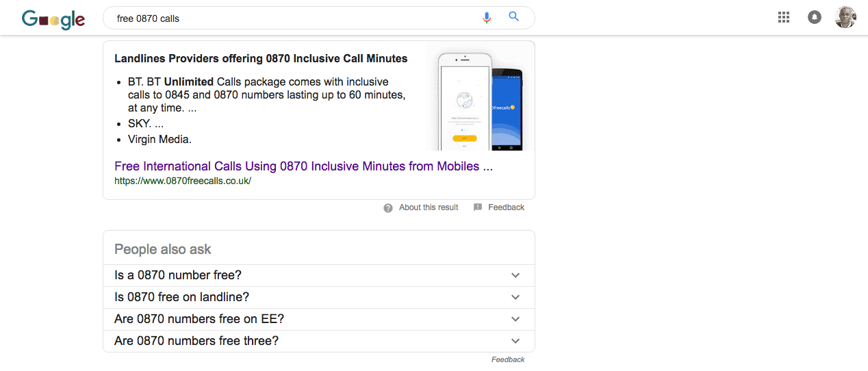Expand "Is a 0870 number free?" chevron

[x=515, y=275]
